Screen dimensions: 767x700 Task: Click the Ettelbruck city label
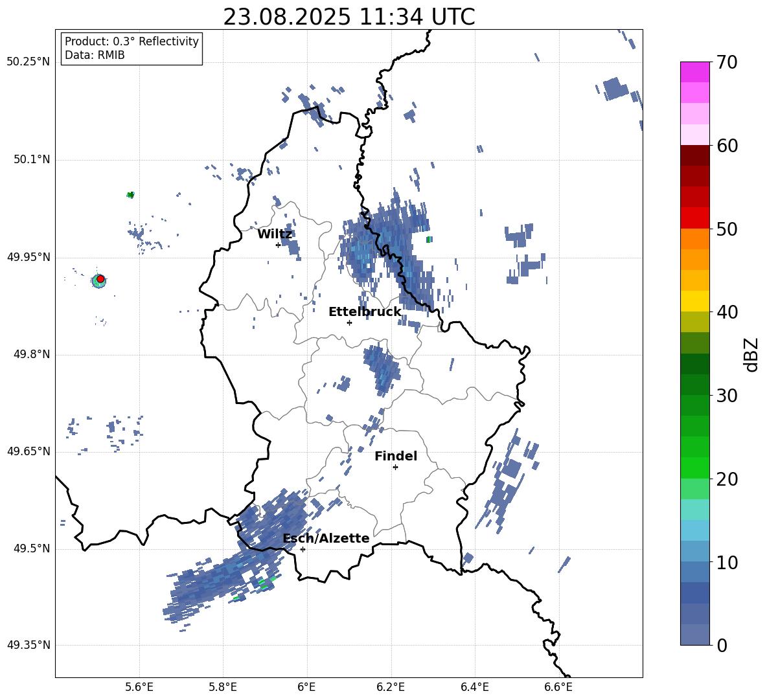[x=365, y=312]
